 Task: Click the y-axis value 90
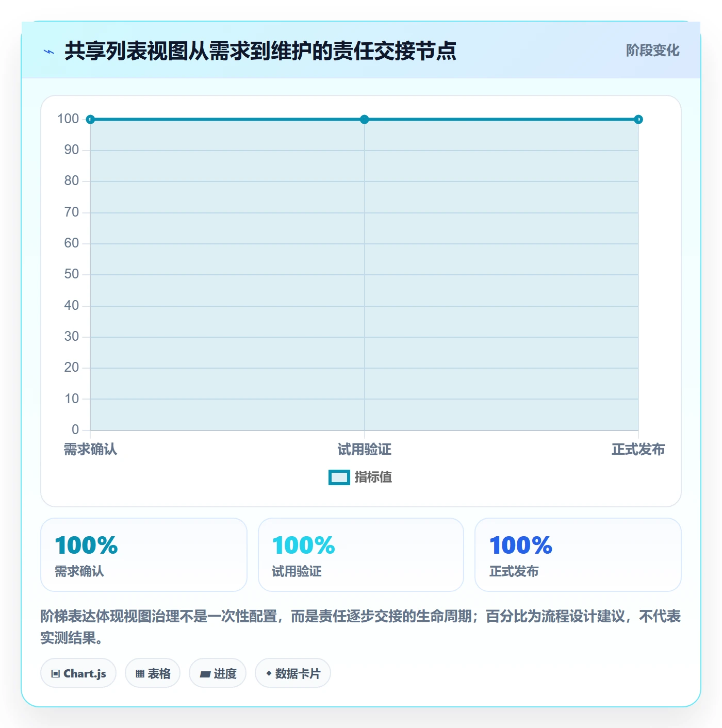pos(72,150)
